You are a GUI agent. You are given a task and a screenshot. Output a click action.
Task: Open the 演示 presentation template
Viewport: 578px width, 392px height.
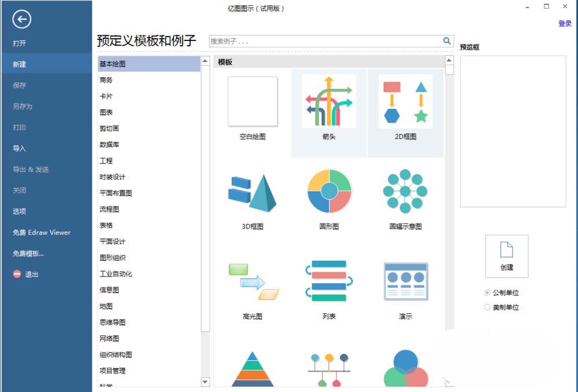[405, 282]
